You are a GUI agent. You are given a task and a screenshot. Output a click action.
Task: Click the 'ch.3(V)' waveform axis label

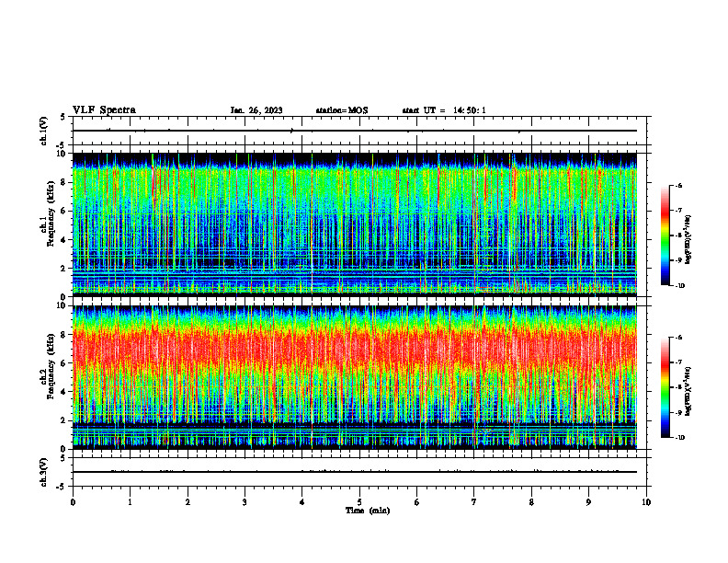pos(44,473)
